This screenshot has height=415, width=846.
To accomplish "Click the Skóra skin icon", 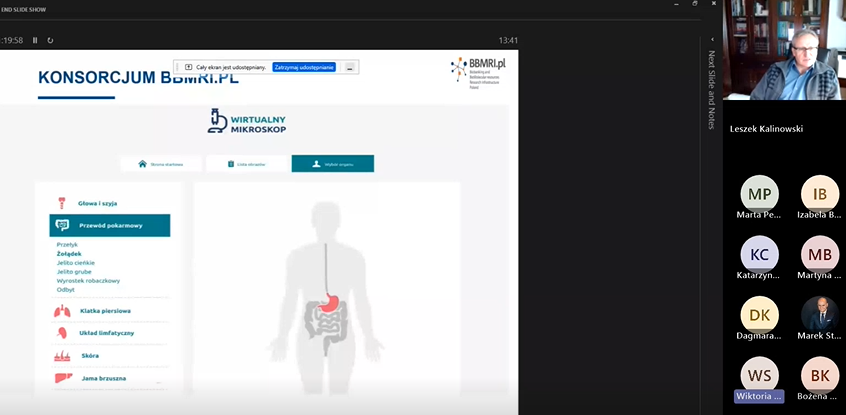I will 62,355.
